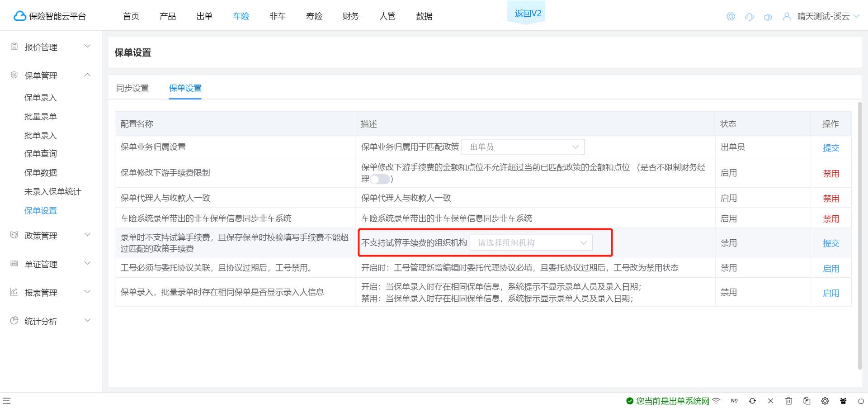Click the 单证管理 sidebar icon
The width and height of the screenshot is (868, 408).
(x=14, y=263)
